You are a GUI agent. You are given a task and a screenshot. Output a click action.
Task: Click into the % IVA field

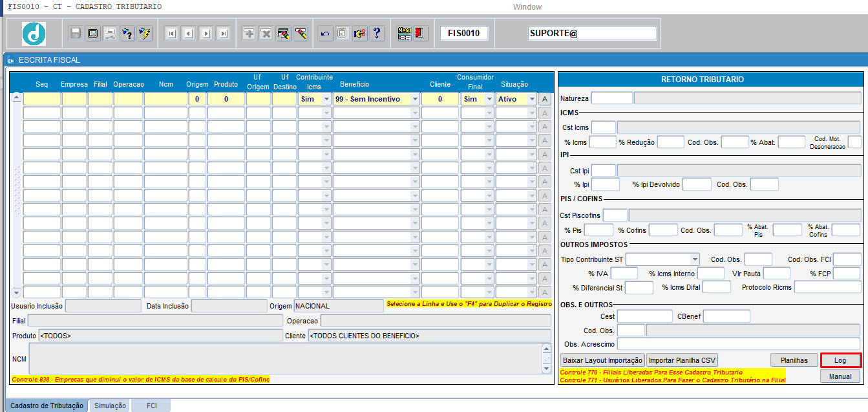[624, 274]
